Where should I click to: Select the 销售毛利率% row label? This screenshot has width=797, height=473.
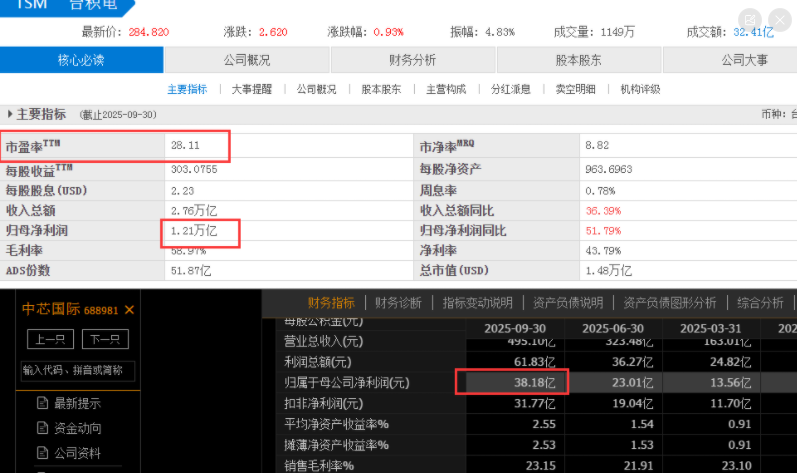coord(319,466)
